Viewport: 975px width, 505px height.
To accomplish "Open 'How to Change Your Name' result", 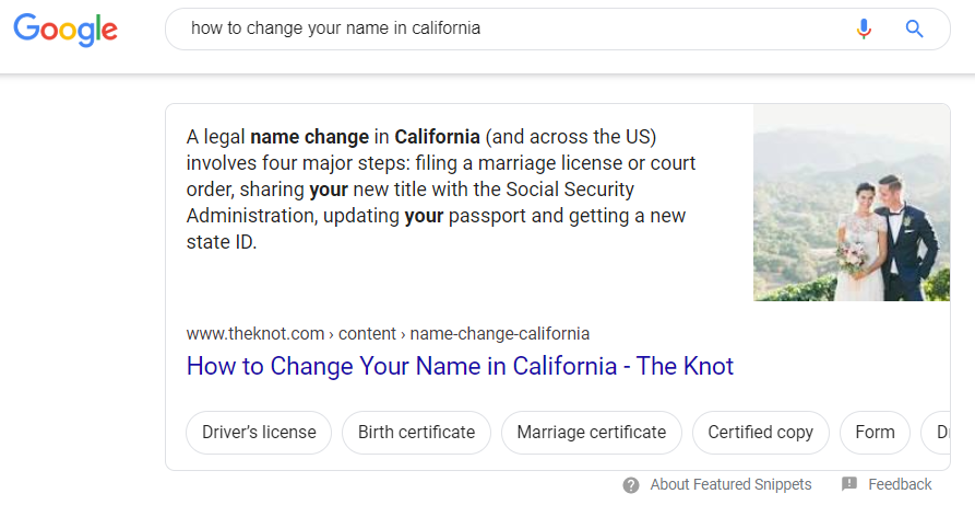I will (459, 366).
